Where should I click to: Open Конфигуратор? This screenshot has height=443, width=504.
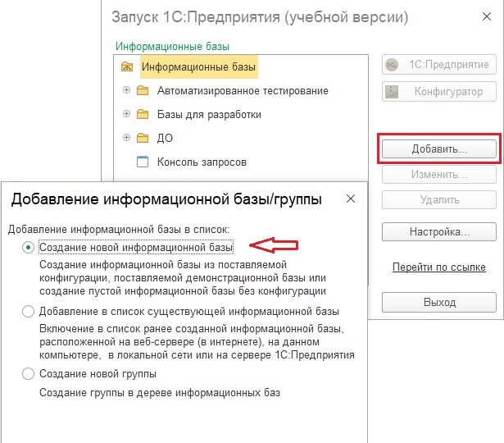(x=439, y=92)
